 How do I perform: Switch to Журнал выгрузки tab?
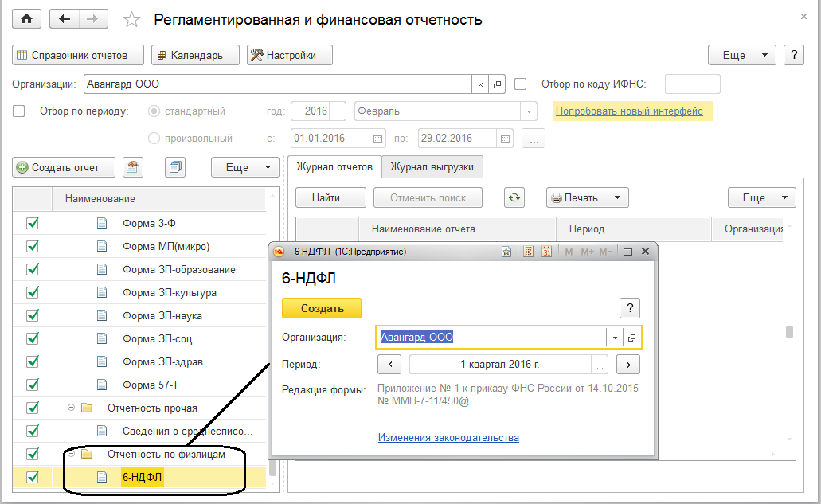(x=432, y=167)
